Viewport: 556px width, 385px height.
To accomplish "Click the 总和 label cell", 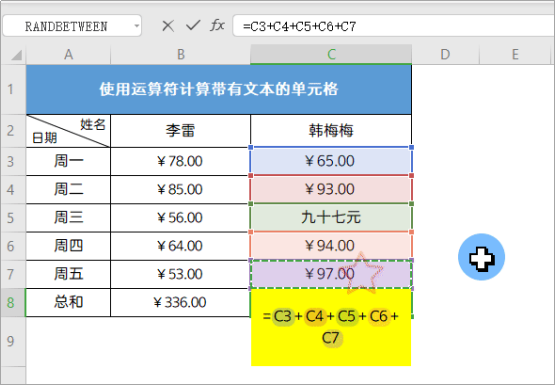I will pyautogui.click(x=68, y=302).
